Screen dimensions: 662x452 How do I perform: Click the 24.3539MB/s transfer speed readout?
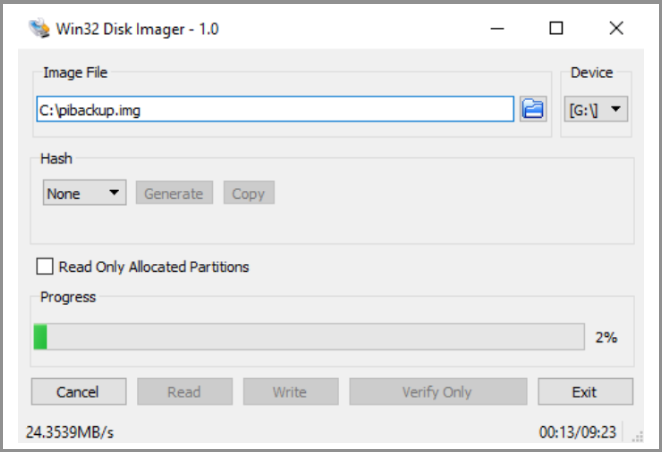[x=68, y=432]
